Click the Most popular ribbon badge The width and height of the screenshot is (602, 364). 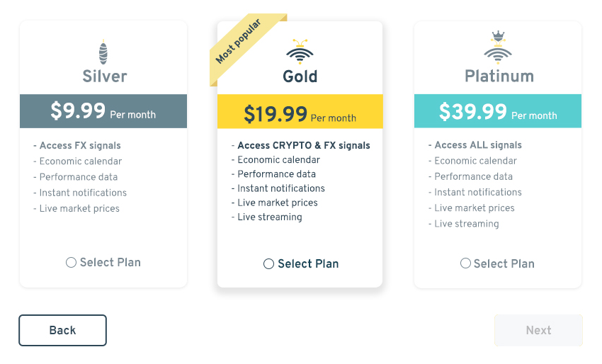pyautogui.click(x=239, y=42)
